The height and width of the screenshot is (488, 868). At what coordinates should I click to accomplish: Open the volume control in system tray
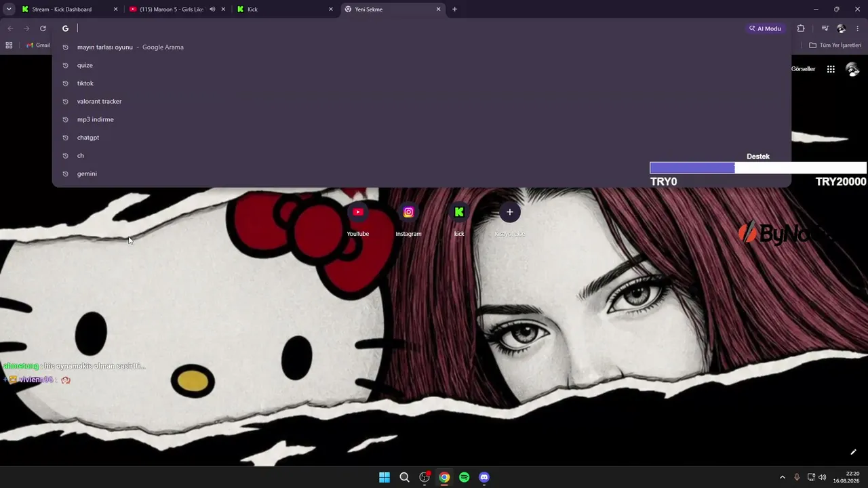coord(823,477)
